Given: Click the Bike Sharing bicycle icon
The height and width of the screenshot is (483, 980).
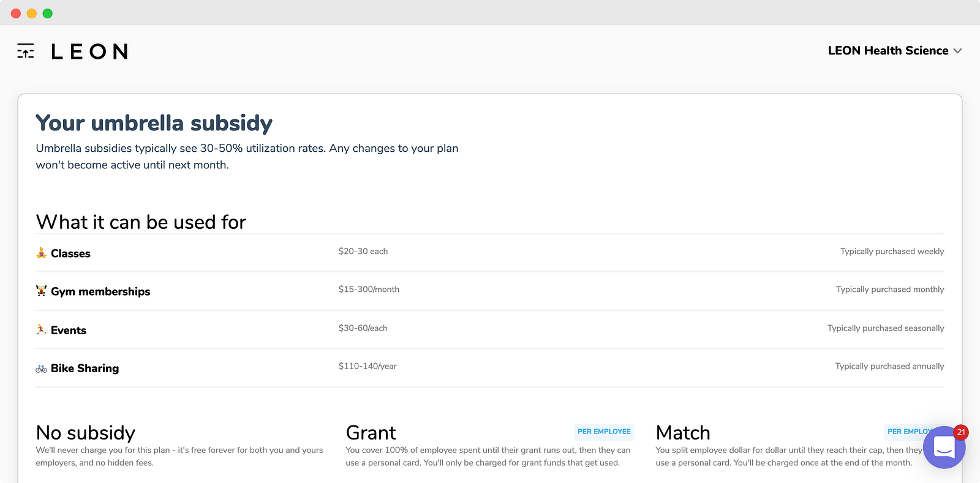Looking at the screenshot, I should point(41,369).
